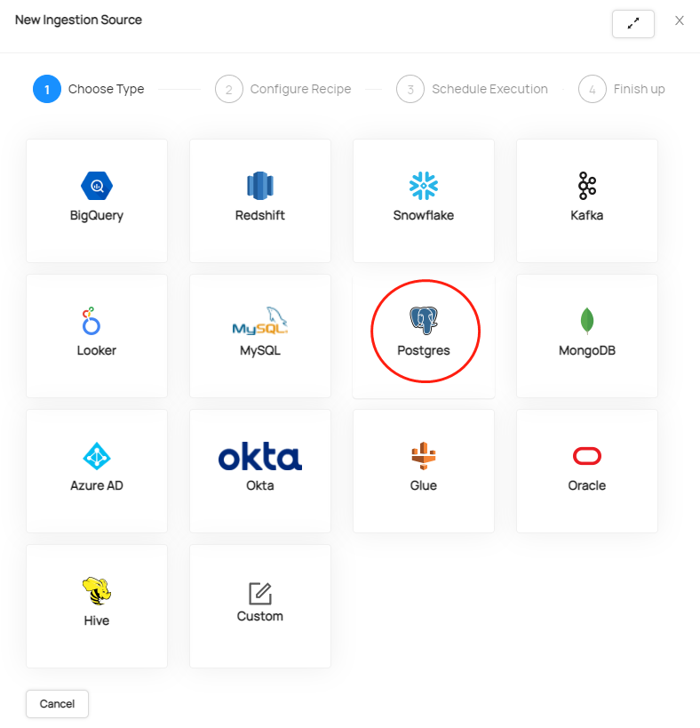Expand the dialog to full size
This screenshot has height=728, width=700.
click(x=632, y=24)
